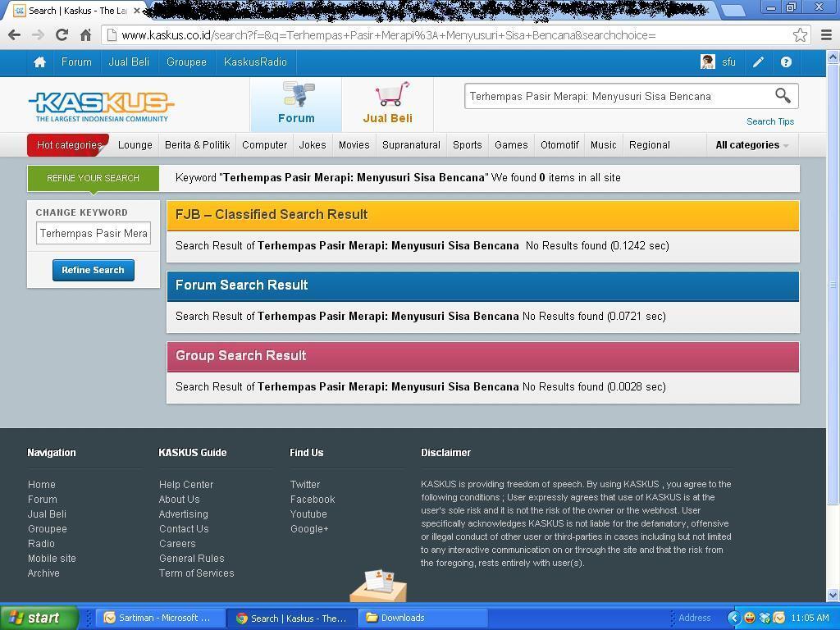This screenshot has width=840, height=630.
Task: Open Computer category
Action: pyautogui.click(x=265, y=145)
